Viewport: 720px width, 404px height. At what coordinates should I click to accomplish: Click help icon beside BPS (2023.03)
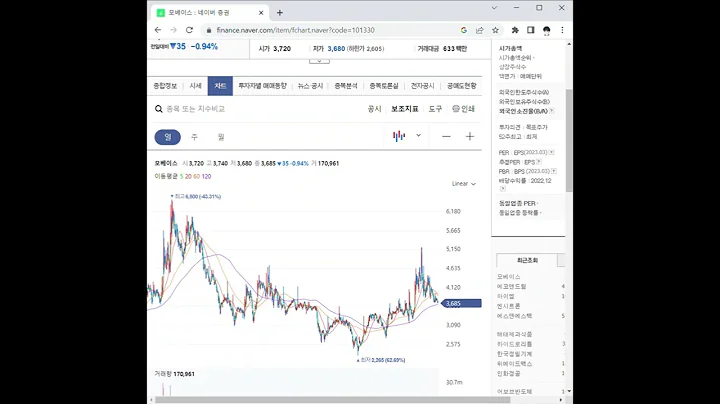[554, 171]
